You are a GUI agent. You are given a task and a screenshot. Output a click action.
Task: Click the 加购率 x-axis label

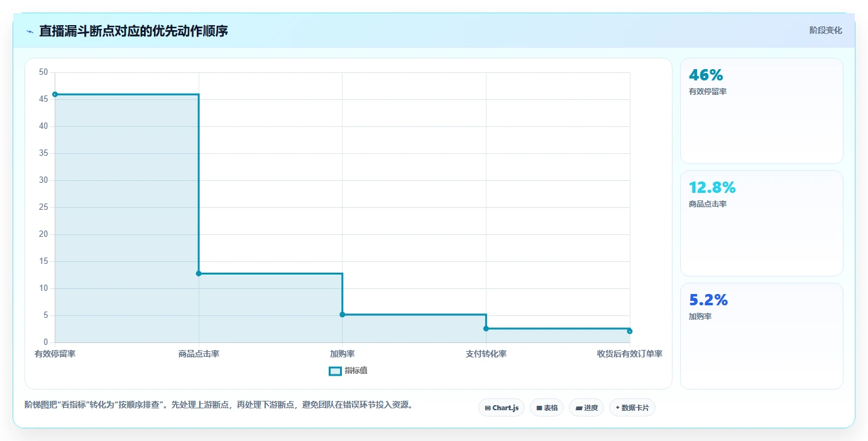343,354
